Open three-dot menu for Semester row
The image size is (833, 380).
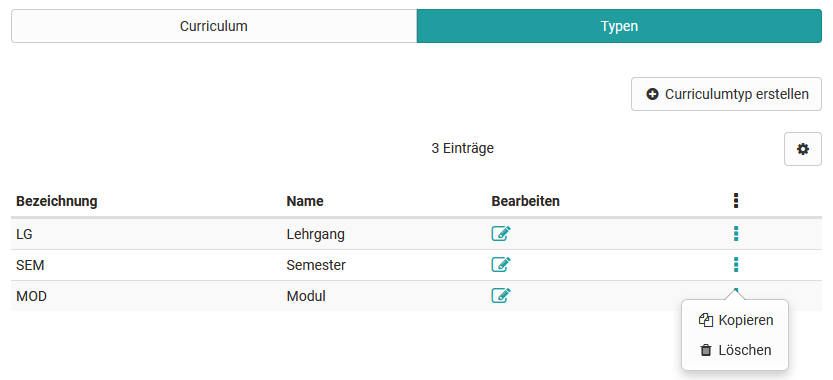[736, 265]
